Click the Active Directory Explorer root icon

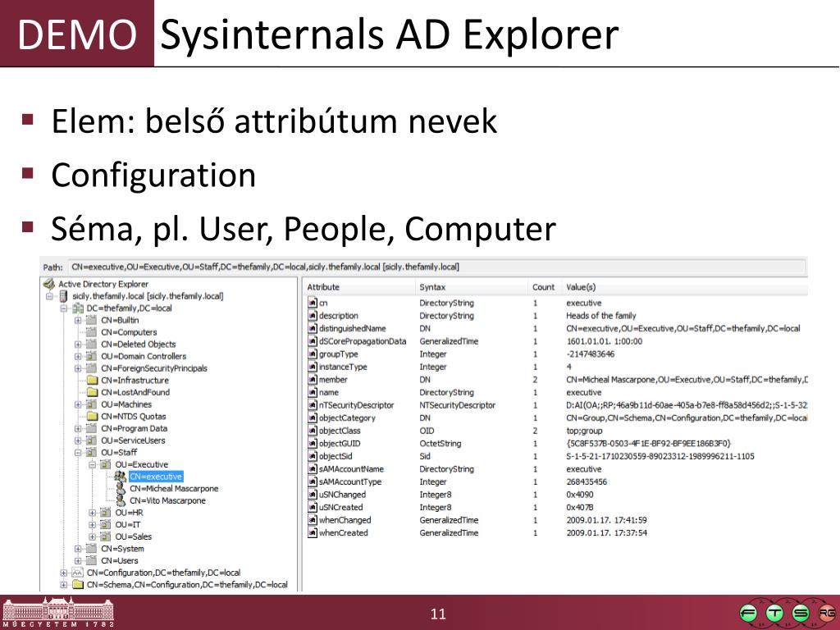49,284
